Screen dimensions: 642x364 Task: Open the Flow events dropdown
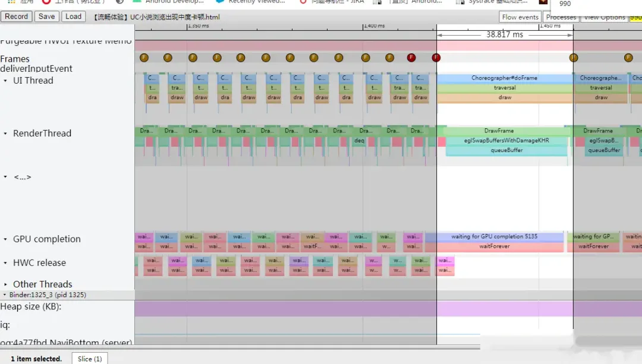tap(520, 17)
